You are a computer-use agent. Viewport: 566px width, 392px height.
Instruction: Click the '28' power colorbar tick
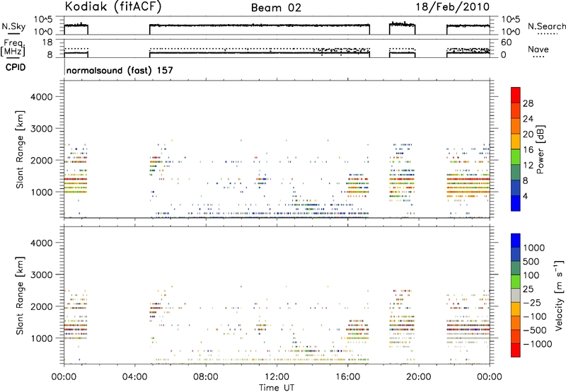tap(528, 103)
